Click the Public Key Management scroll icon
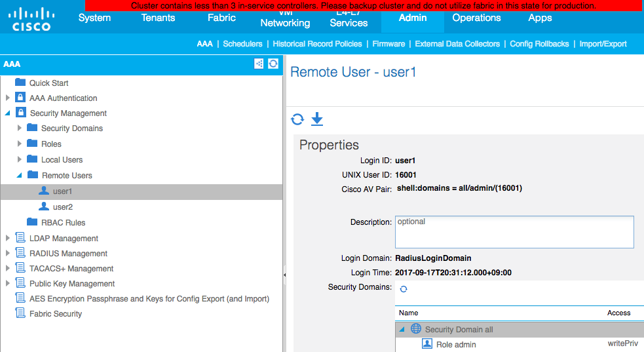Image resolution: width=644 pixels, height=352 pixels. click(20, 283)
